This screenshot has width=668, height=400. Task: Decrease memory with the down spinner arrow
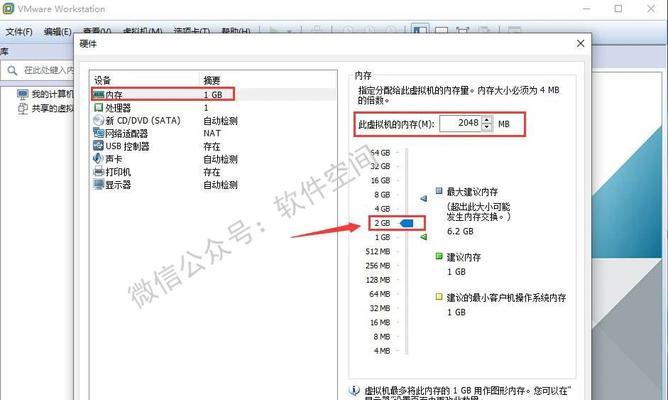coord(487,127)
